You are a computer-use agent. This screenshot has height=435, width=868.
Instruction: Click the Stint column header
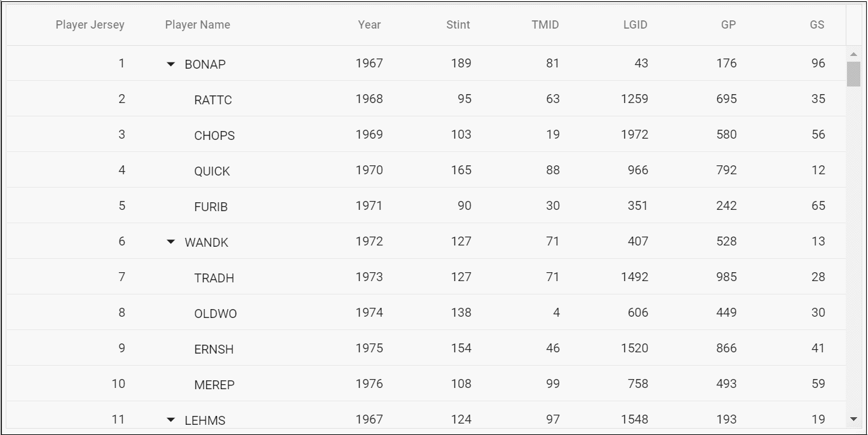coord(458,25)
